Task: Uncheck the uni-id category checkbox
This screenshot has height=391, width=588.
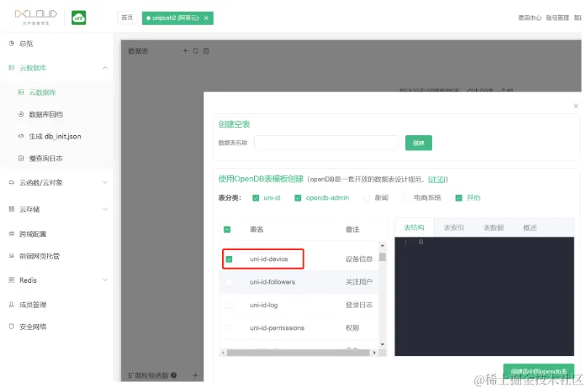Action: (x=256, y=198)
